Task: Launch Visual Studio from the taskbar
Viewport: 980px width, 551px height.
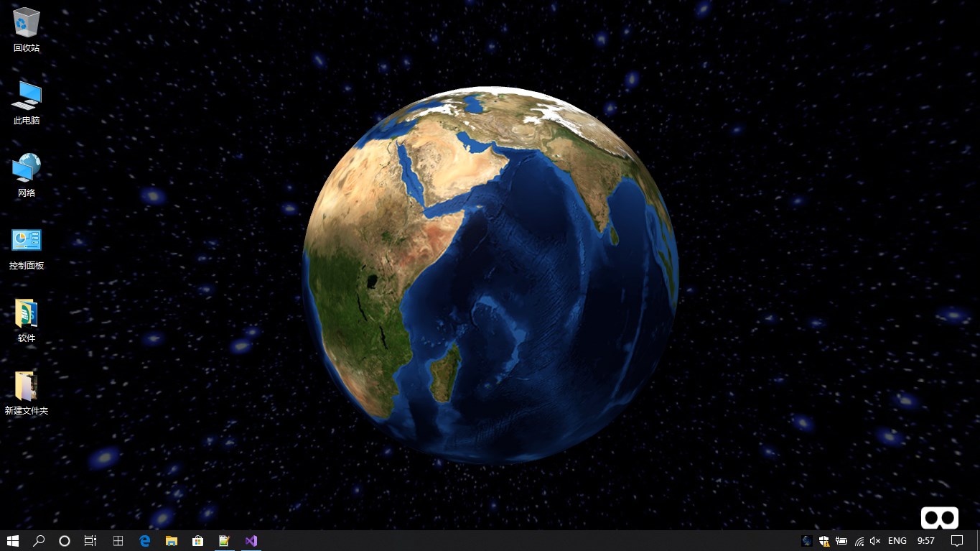Action: pos(251,541)
